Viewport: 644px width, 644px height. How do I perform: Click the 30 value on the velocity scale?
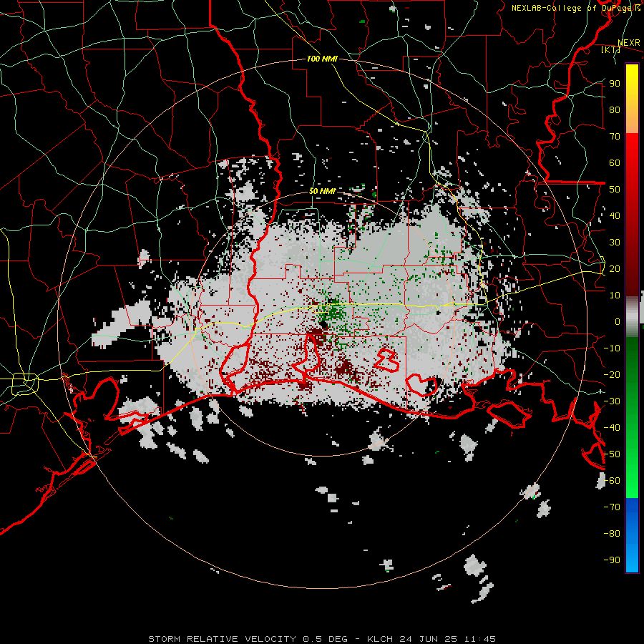tap(615, 243)
